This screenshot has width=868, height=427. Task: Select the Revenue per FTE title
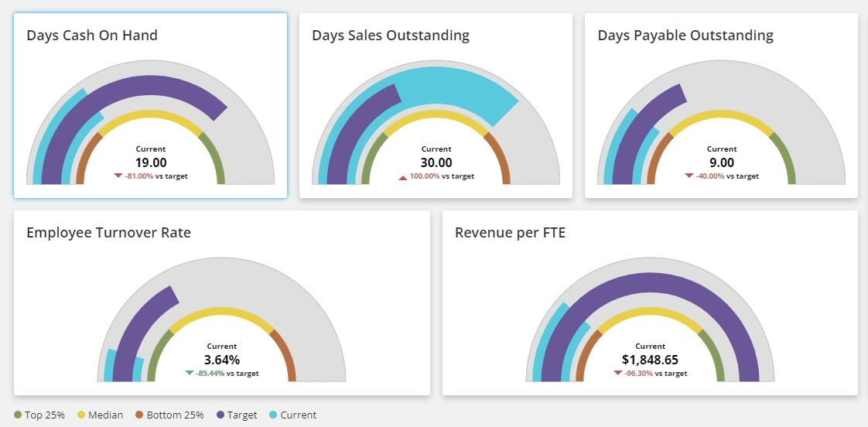(511, 233)
